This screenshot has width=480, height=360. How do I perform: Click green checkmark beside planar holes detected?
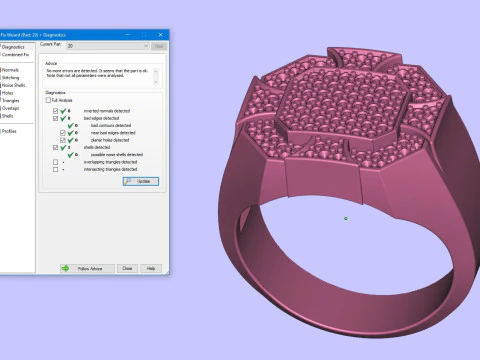tap(70, 140)
